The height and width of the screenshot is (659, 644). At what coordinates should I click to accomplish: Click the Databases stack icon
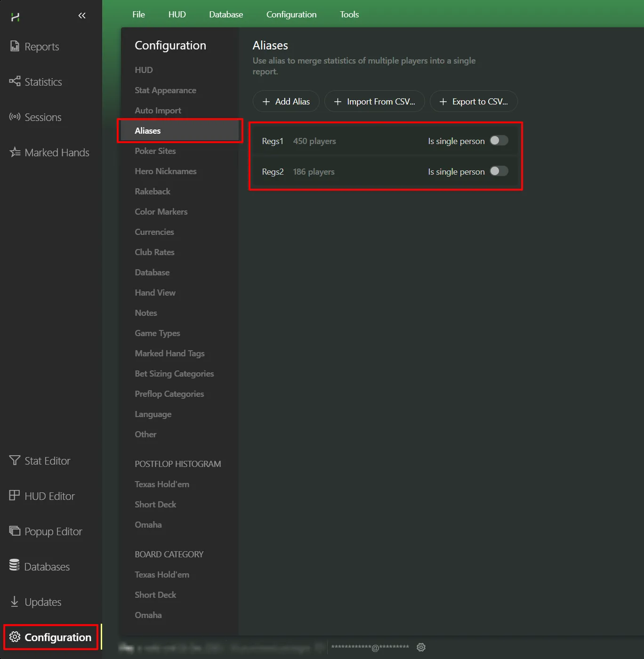pyautogui.click(x=15, y=566)
